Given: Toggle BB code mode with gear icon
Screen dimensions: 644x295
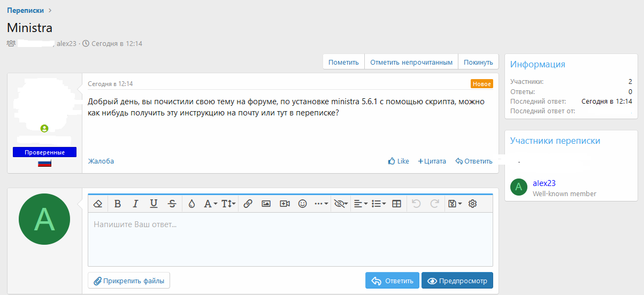Looking at the screenshot, I should (472, 204).
